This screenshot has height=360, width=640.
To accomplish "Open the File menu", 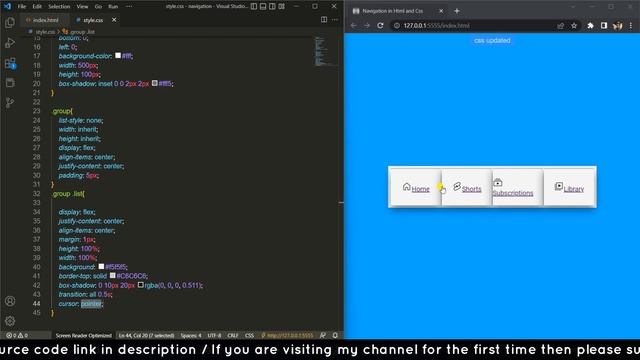I will (x=22, y=7).
